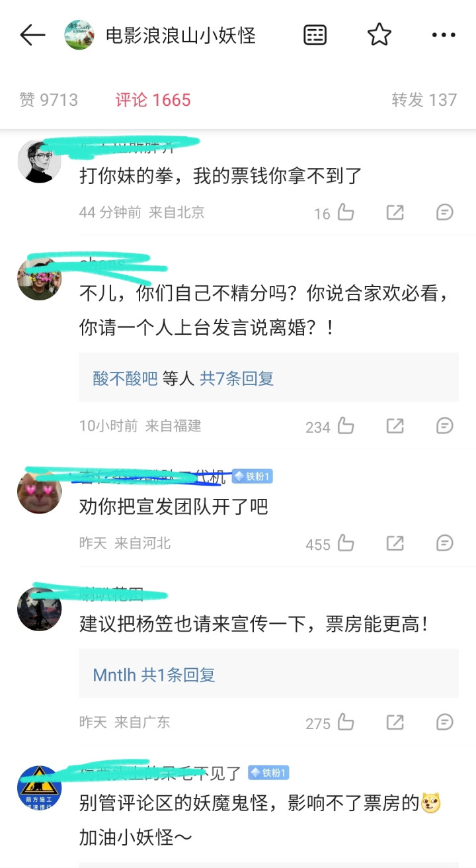Reply to the 打你妹的拳 comment

click(x=445, y=212)
